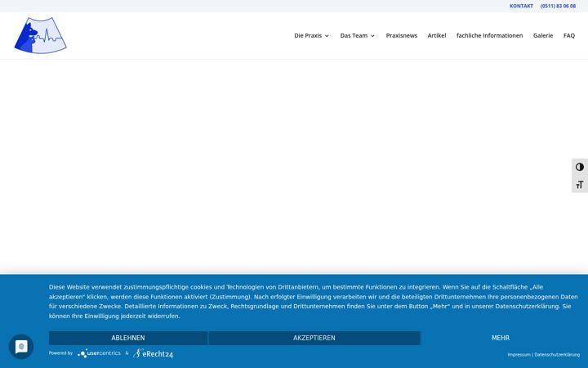Click the eRecht24 logo
This screenshot has height=368, width=588.
click(153, 353)
